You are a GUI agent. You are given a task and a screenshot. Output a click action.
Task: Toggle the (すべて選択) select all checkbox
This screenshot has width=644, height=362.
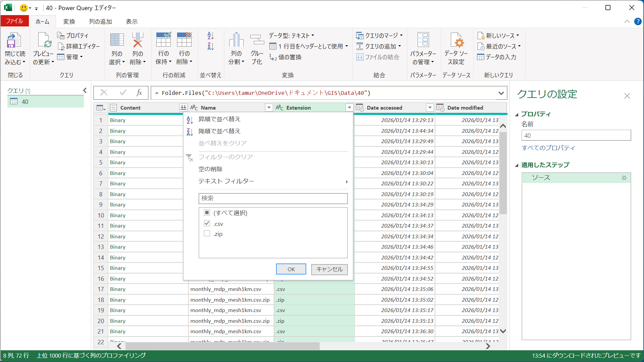[207, 213]
